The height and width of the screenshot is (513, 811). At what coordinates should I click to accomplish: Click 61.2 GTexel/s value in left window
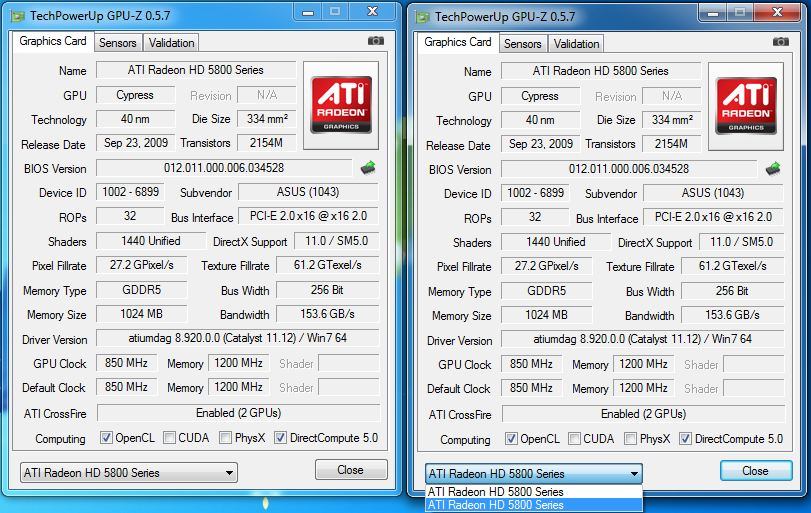click(x=328, y=265)
